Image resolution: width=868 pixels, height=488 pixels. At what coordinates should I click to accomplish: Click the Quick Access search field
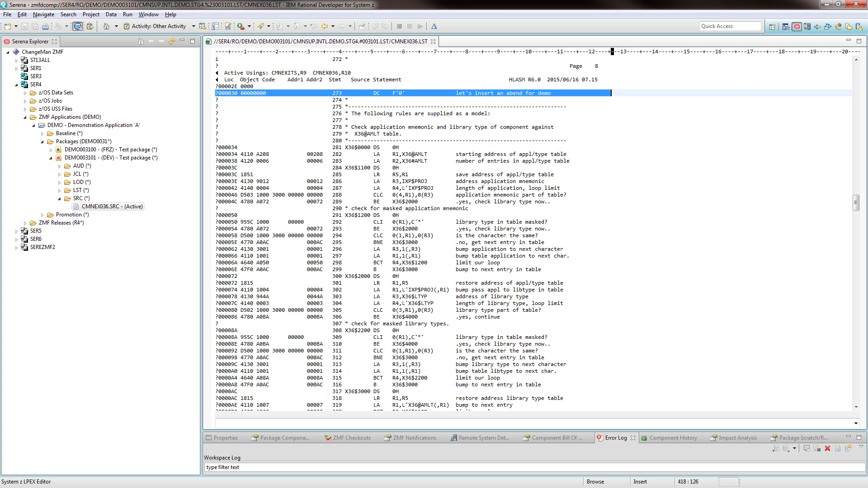730,27
